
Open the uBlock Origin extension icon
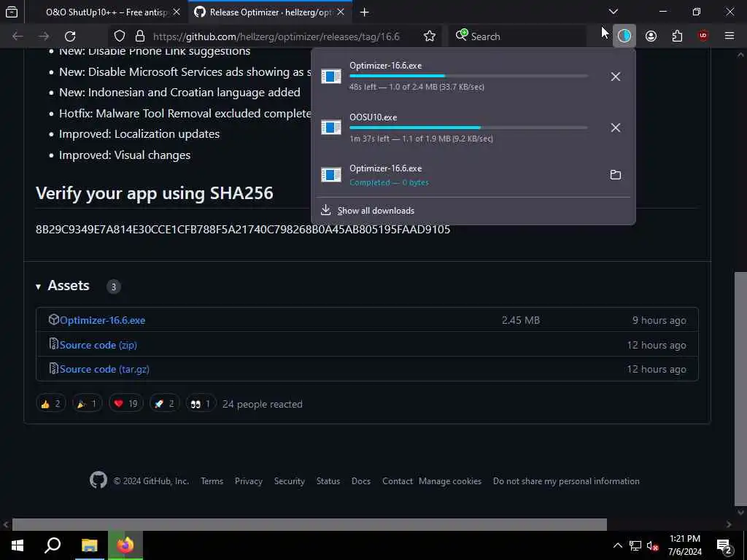(703, 36)
